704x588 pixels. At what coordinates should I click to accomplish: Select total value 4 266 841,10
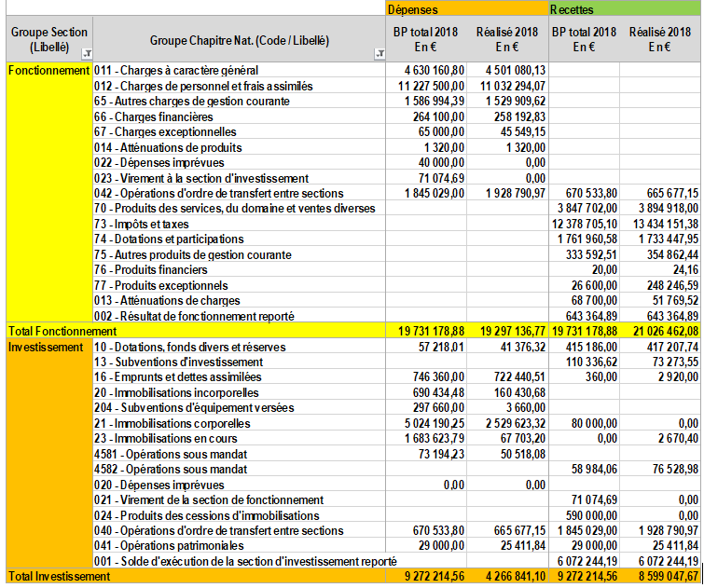tap(516, 576)
